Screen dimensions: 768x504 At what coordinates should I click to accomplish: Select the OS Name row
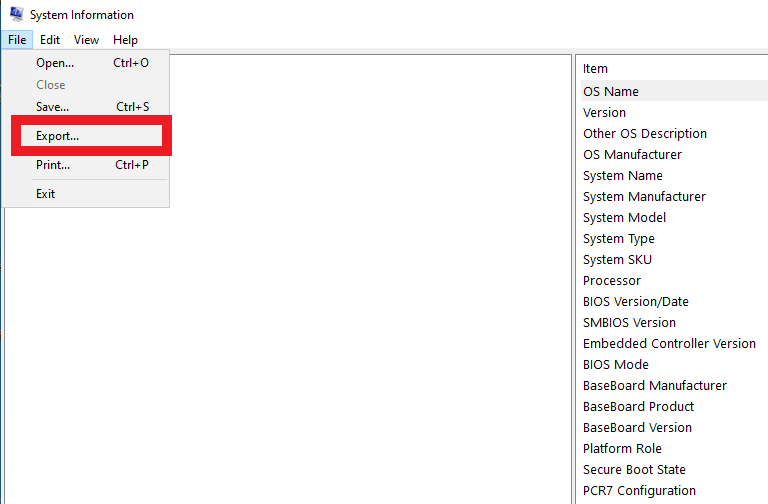pos(674,92)
